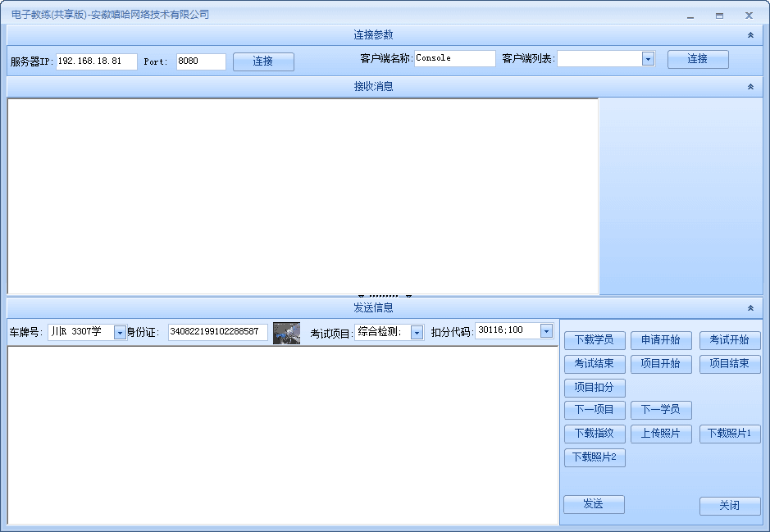Open the 考试项目 dropdown arrow
Screen dimensions: 770x532
417,333
